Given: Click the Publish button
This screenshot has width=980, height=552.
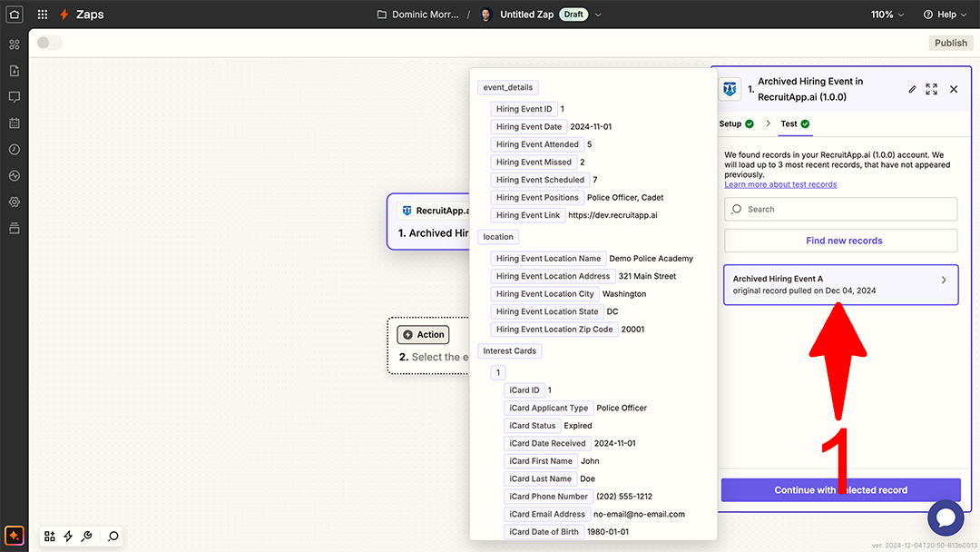Looking at the screenshot, I should coord(951,43).
